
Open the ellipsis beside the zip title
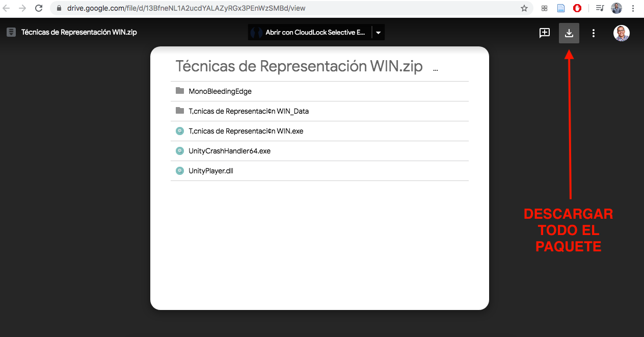[436, 69]
